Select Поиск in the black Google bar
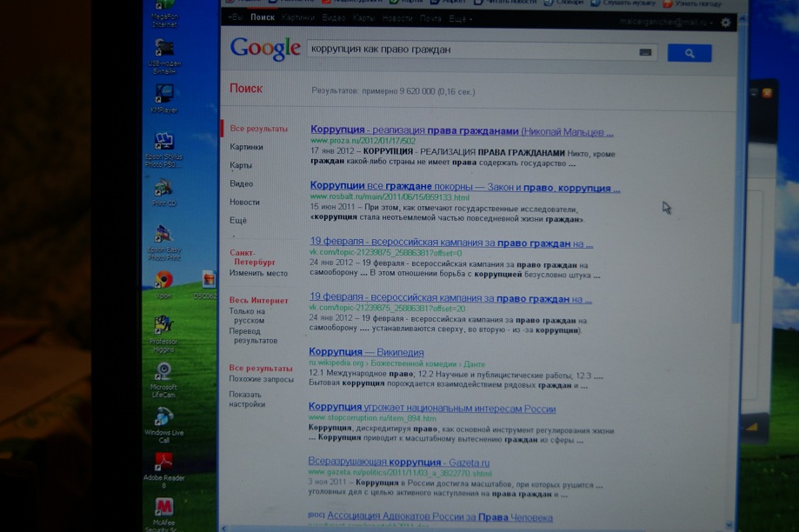Image resolution: width=799 pixels, height=532 pixels. [x=263, y=17]
